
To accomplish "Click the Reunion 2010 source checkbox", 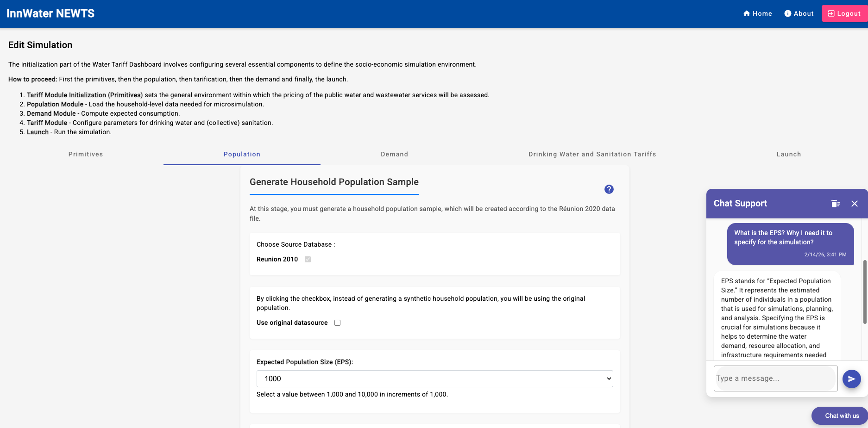I will click(x=308, y=259).
